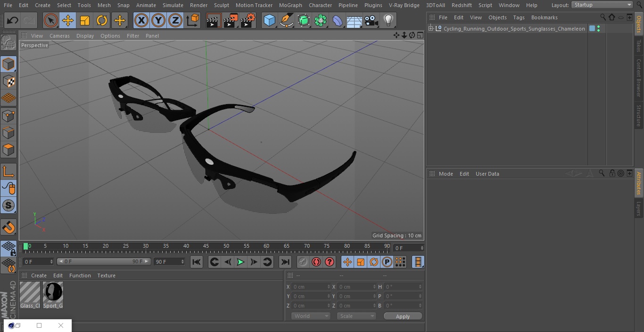Toggle the sunglasses object visibility dots
The width and height of the screenshot is (644, 332).
tap(598, 29)
